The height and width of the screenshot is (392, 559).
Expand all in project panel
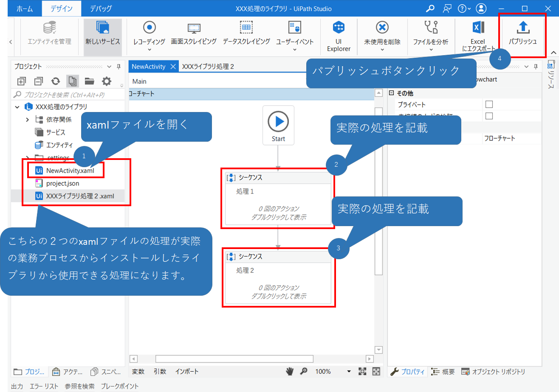(22, 81)
